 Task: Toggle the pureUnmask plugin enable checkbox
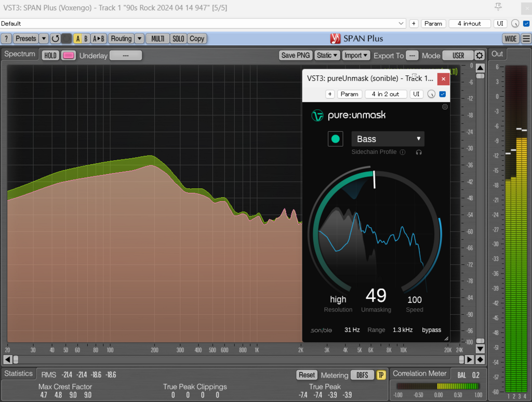[x=443, y=94]
